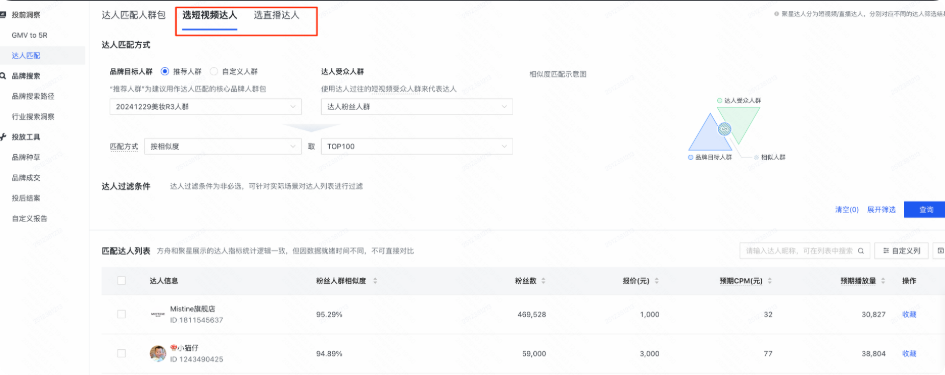Viewport: 945px width, 375px height.
Task: Sort by 报价(元) column arrows
Action: click(656, 281)
